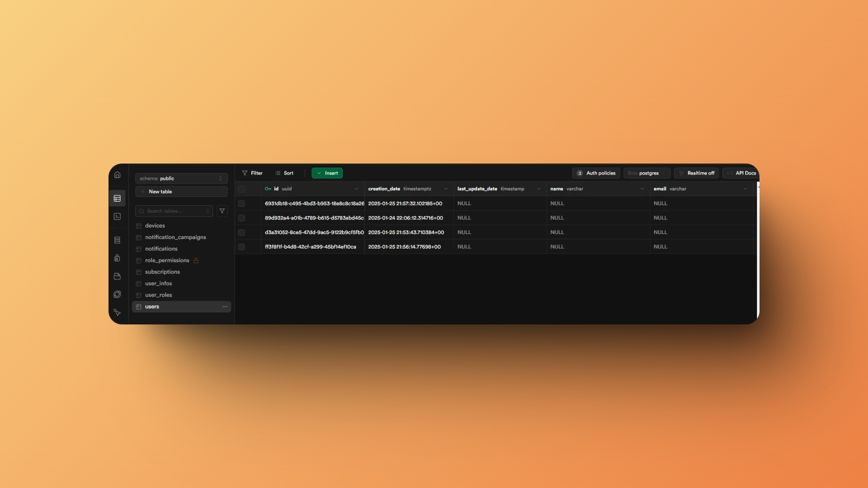Select the notifications table
868x488 pixels.
(161, 249)
